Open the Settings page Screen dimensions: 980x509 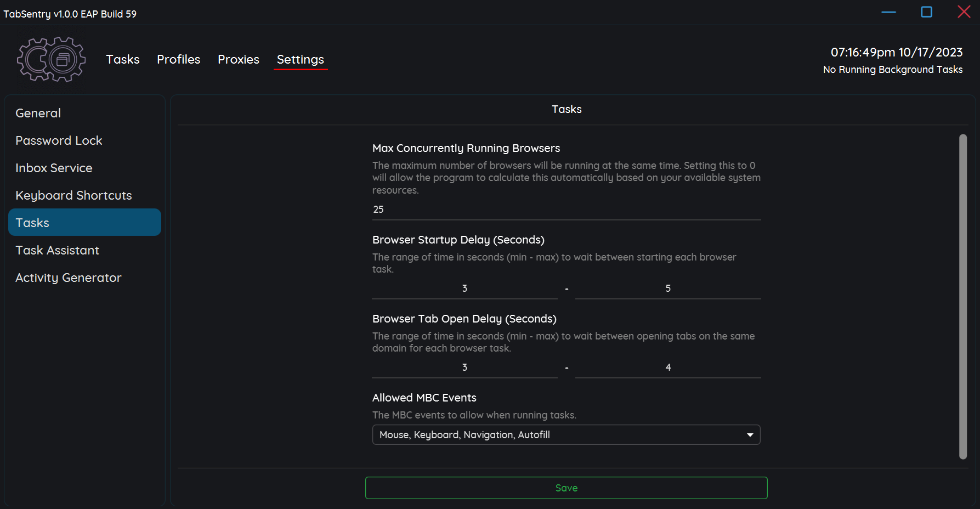click(301, 59)
